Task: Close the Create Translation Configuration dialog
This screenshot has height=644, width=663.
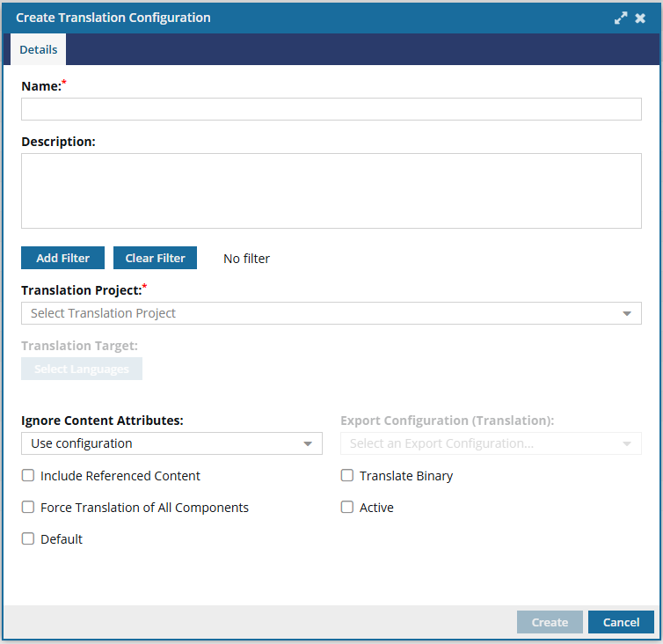Action: 640,18
